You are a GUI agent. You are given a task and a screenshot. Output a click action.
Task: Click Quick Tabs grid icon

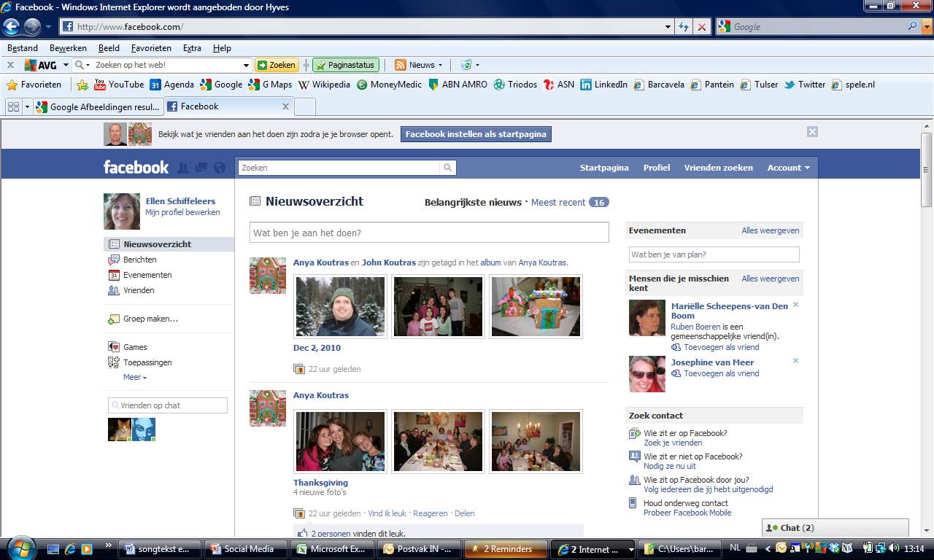(13, 106)
